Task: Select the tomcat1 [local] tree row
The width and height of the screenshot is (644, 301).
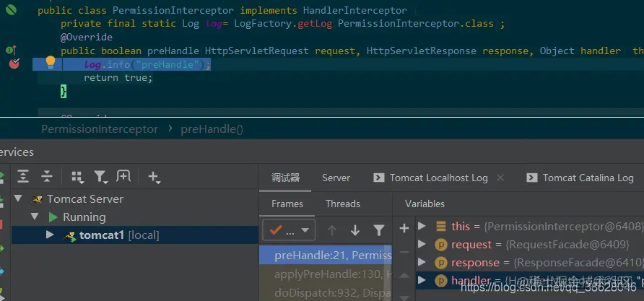Action: click(x=135, y=235)
